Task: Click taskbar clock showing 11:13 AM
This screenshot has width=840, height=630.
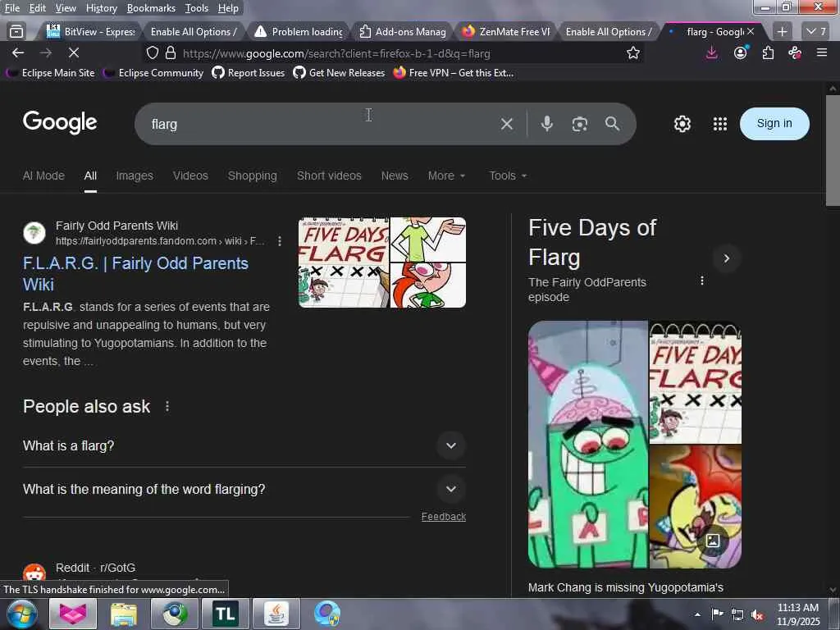Action: (x=798, y=614)
